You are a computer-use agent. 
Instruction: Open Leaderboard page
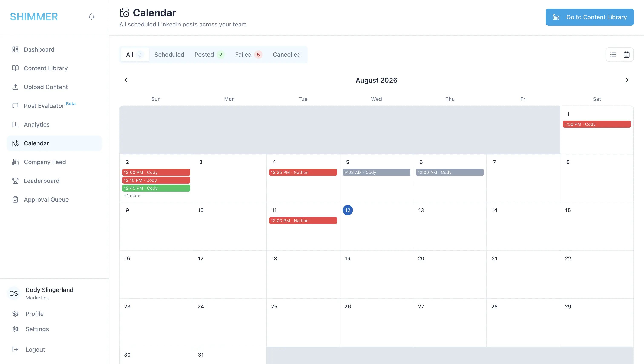[54, 181]
